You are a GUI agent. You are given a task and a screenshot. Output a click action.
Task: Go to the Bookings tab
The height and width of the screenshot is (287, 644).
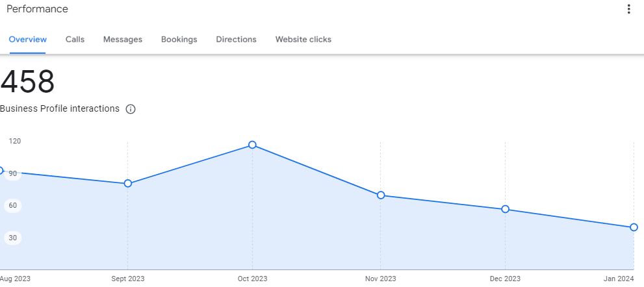point(179,40)
